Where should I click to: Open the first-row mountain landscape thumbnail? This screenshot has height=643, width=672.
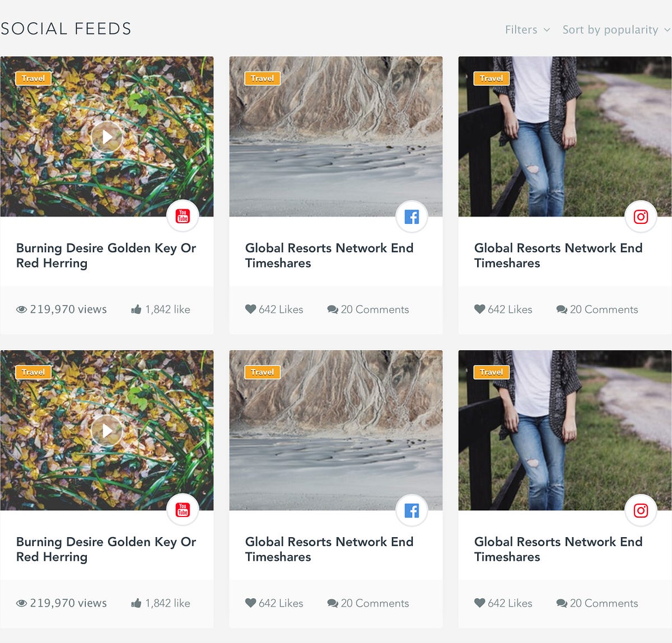pyautogui.click(x=336, y=137)
